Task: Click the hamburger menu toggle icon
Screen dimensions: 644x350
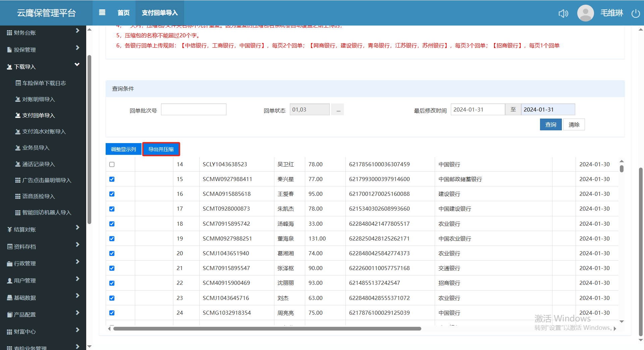Action: 102,12
